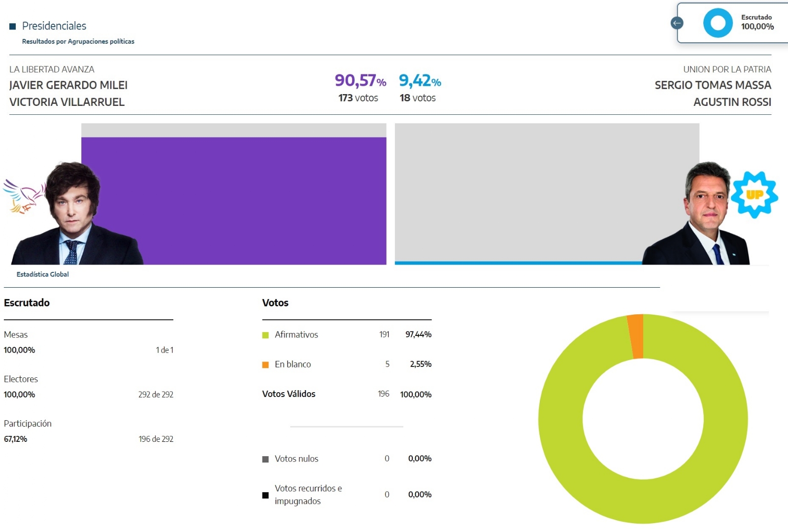The image size is (788, 532).
Task: Click the gray Votos nulos legend swatch
Action: coord(265,459)
